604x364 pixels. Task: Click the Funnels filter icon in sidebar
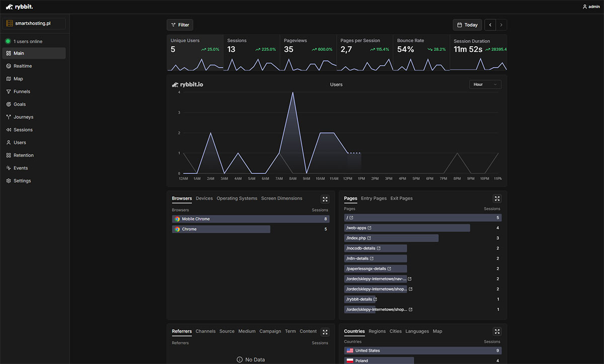pyautogui.click(x=9, y=92)
